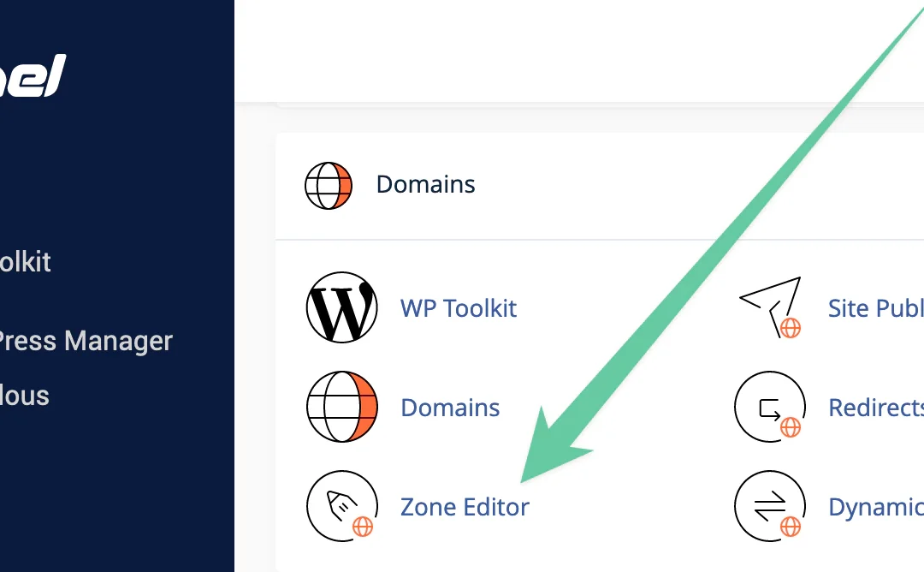Open WP Toolkit from the tools grid
This screenshot has height=572, width=924.
pos(459,308)
